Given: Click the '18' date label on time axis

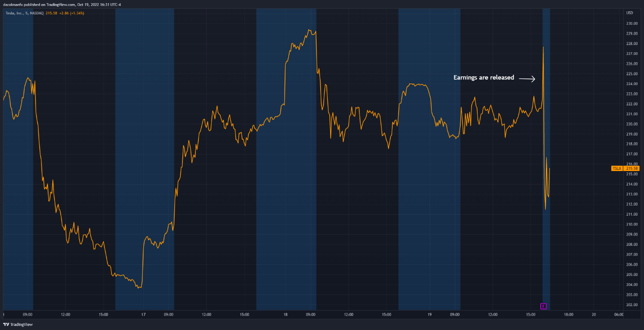Looking at the screenshot, I should tap(286, 315).
